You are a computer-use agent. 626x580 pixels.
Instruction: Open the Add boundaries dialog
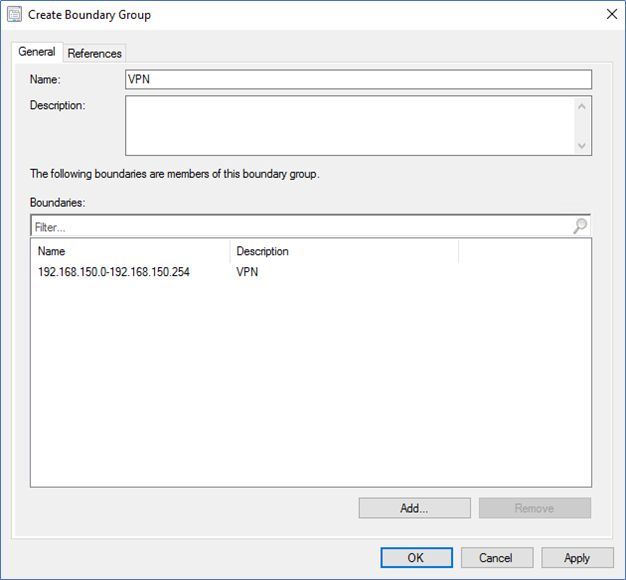pyautogui.click(x=414, y=508)
